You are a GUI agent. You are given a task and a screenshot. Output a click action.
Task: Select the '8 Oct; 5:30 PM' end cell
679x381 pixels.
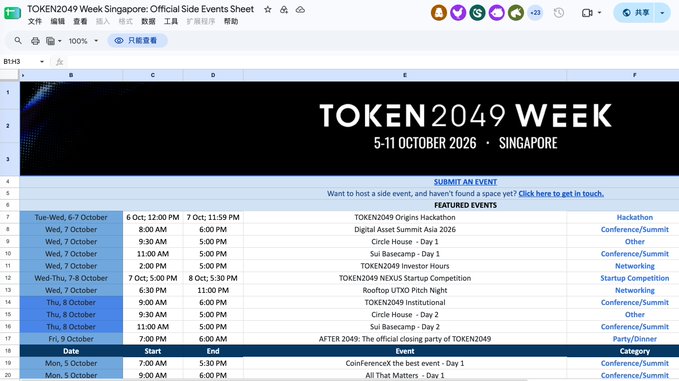(213, 278)
